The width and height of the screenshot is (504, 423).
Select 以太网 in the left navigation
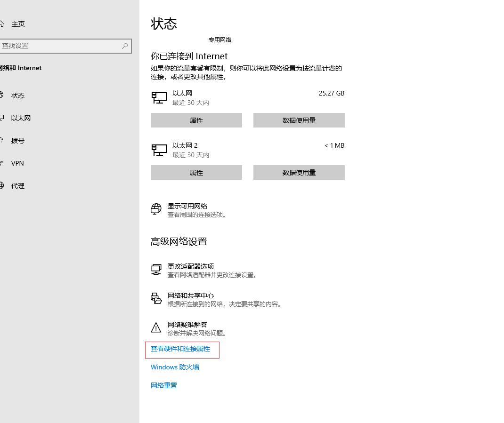point(21,118)
